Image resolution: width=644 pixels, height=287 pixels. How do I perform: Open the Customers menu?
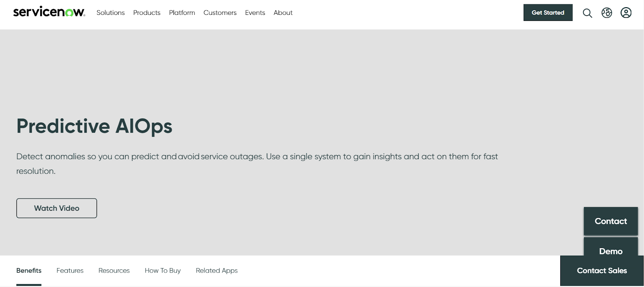(x=220, y=13)
